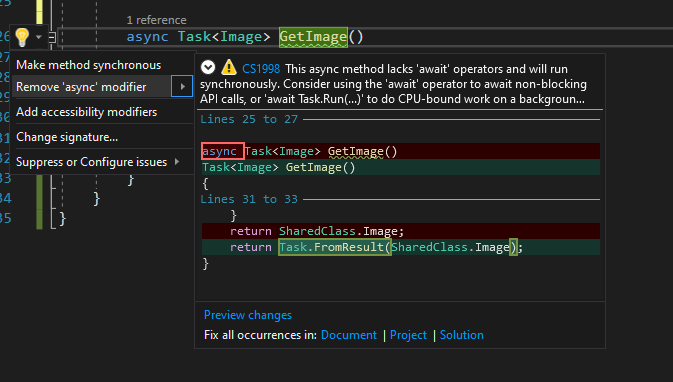This screenshot has width=673, height=382.
Task: Expand the submenu arrow for Remove 'async' modifier
Action: coord(182,87)
